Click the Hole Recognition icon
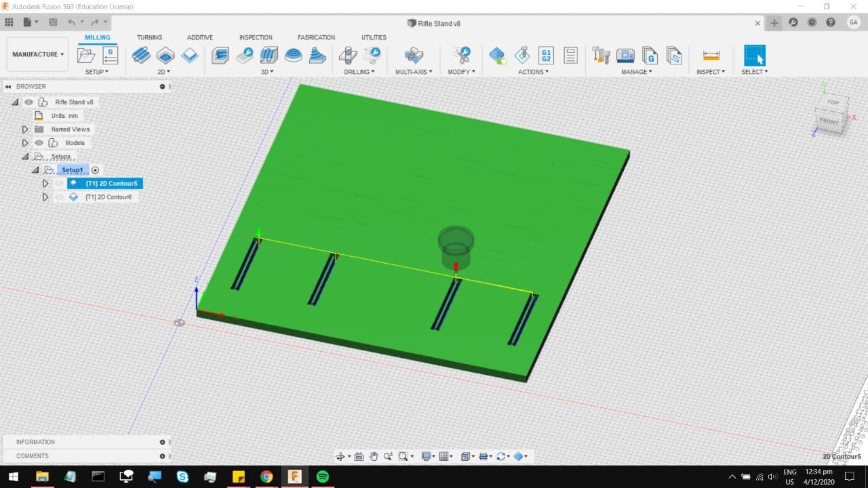This screenshot has height=488, width=868. [372, 55]
